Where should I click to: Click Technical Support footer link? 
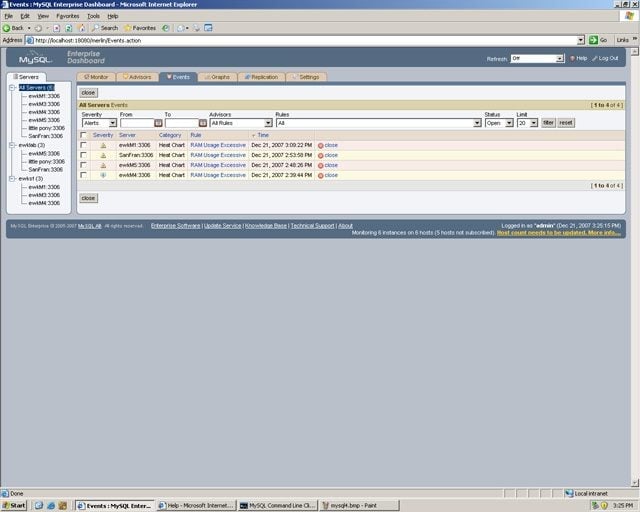(312, 226)
